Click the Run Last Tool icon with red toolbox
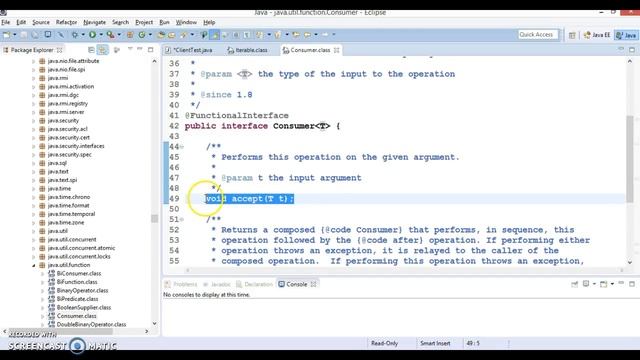This screenshot has width=640, height=360. pos(110,35)
